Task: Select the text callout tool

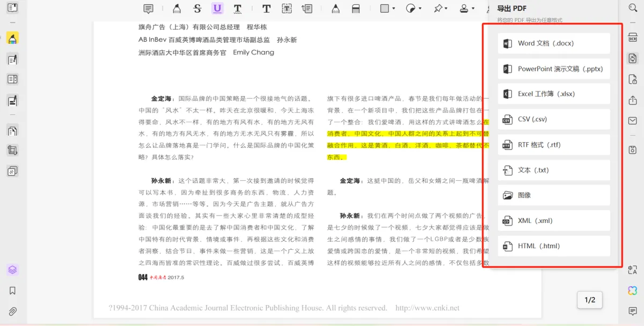Action: pyautogui.click(x=307, y=9)
